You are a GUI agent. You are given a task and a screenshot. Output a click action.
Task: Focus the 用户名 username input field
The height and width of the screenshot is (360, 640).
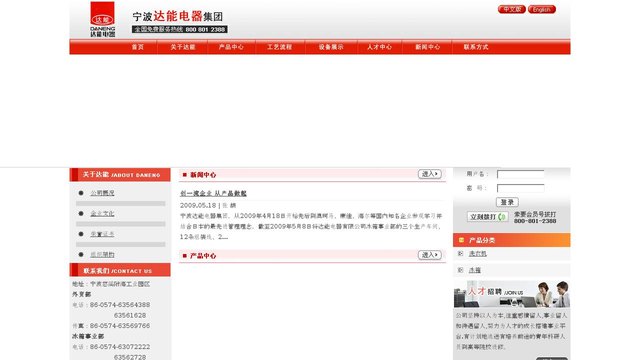coord(520,174)
